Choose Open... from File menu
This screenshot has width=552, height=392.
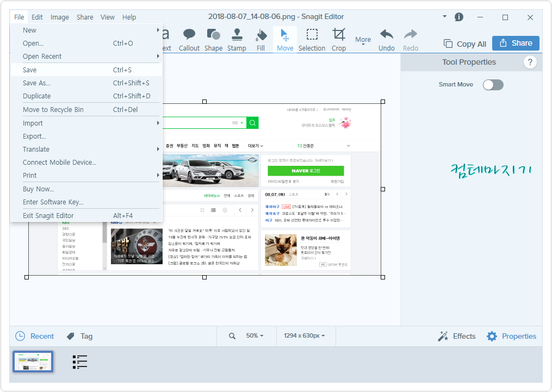[86, 43]
